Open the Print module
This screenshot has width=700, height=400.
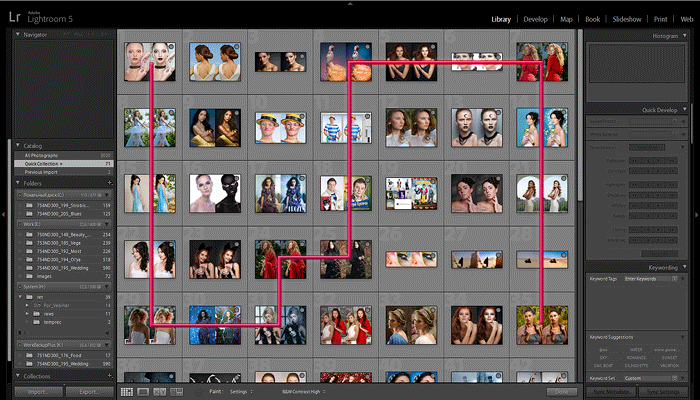(x=660, y=19)
